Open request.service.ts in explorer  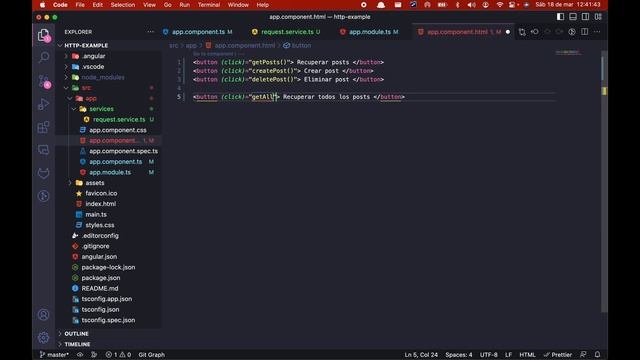(x=119, y=120)
